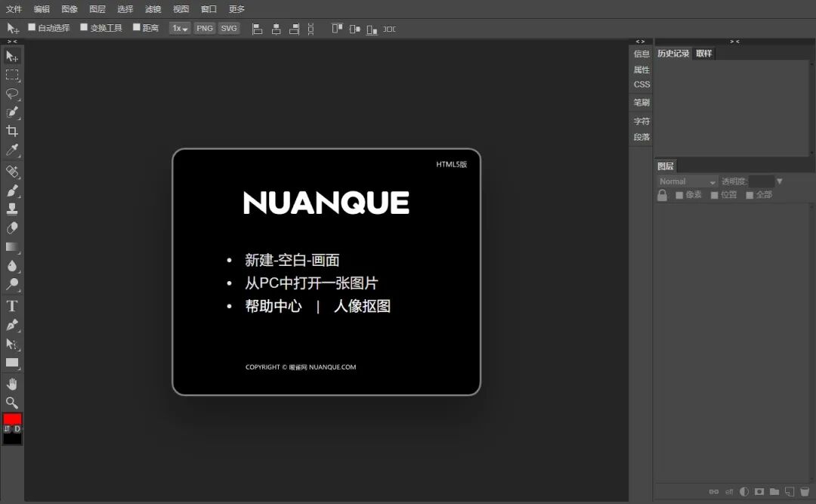816x504 pixels.
Task: Add a layer mask with mask icon
Action: (x=759, y=491)
